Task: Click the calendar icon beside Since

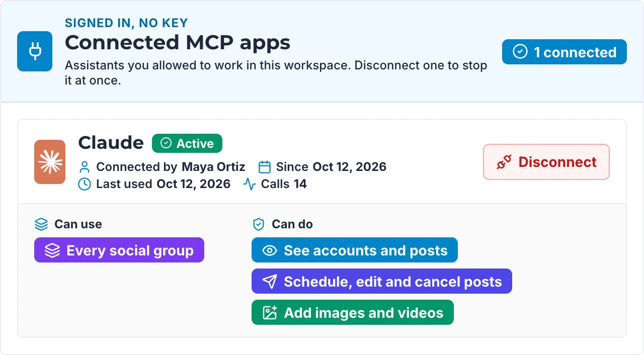Action: tap(265, 167)
